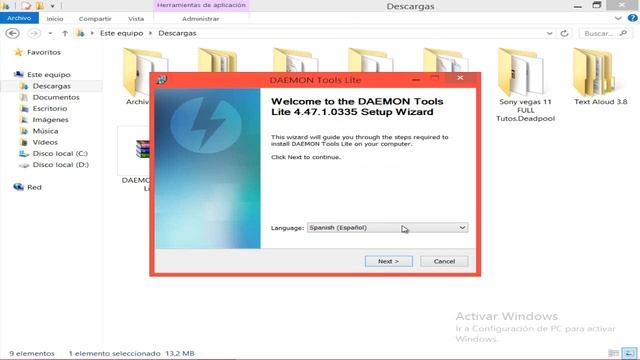
Task: Select Descargas in the navigation pane
Action: (51, 86)
